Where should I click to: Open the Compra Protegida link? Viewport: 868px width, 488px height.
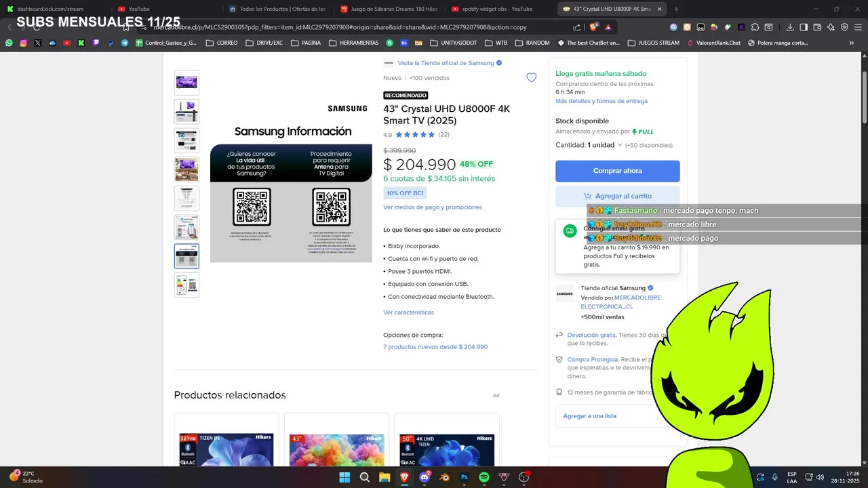(593, 359)
